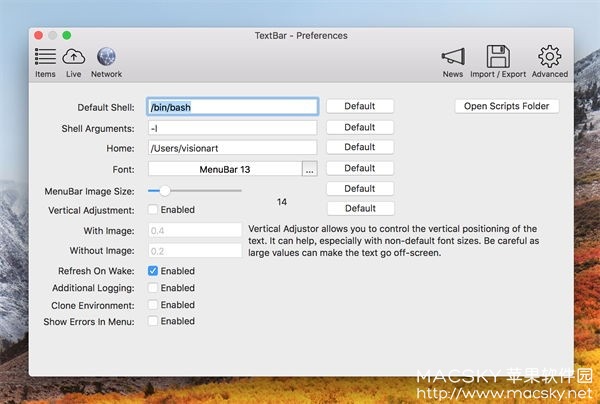The height and width of the screenshot is (404, 600).
Task: Click the Home path field
Action: (232, 148)
